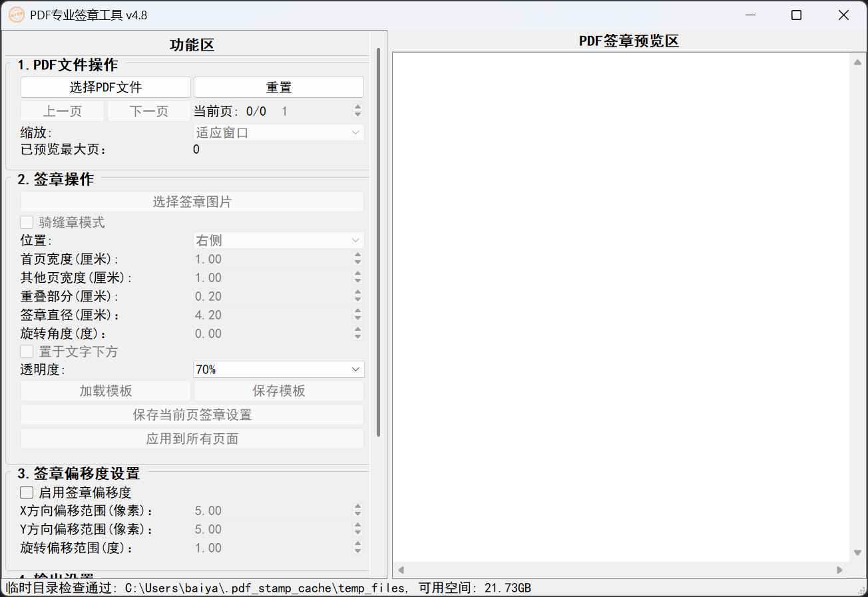The width and height of the screenshot is (868, 597).
Task: Click the stamp app icon in title bar
Action: 16,14
